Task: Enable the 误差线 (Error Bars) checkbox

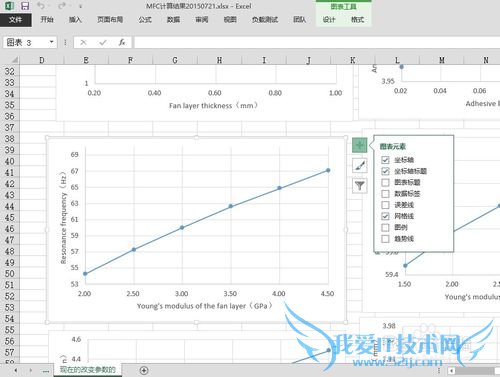Action: coord(385,205)
